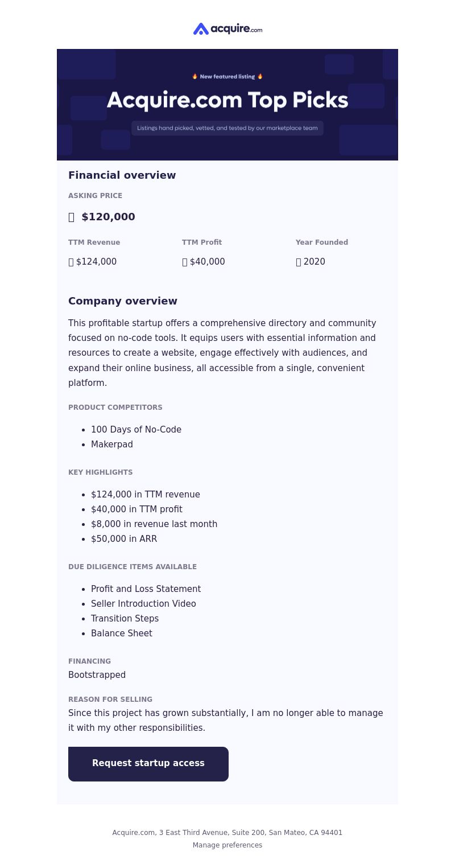Click the Company overview heading
The image size is (455, 868).
tap(123, 301)
